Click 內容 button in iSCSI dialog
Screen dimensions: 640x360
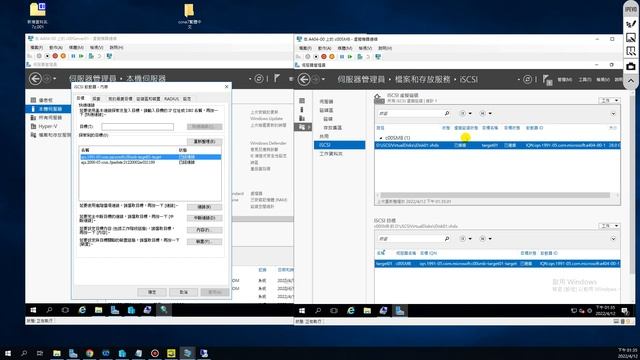click(204, 230)
